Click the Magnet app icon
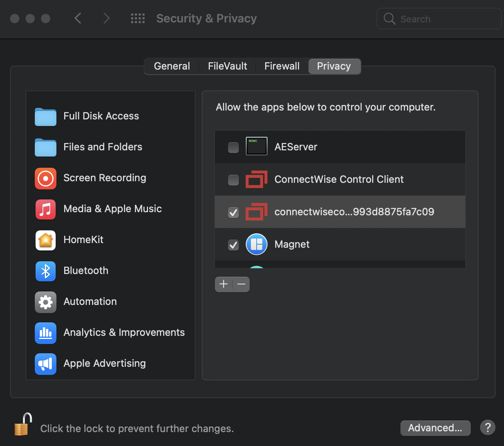 coord(257,244)
